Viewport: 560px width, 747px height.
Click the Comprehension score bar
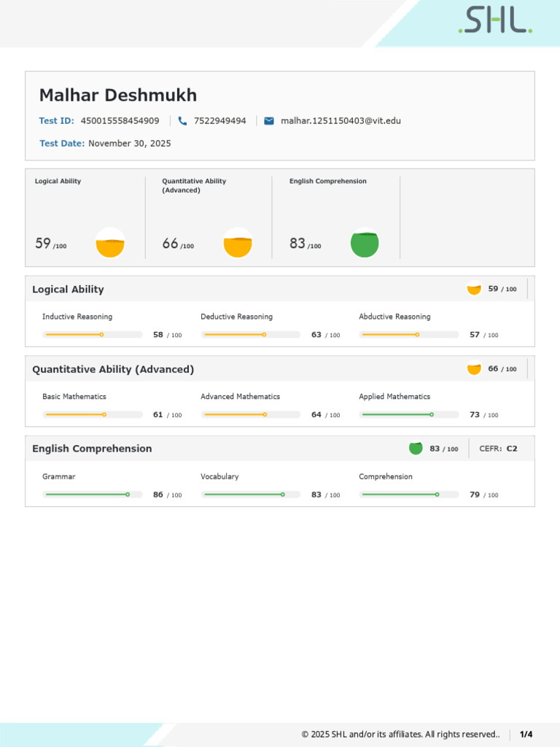coord(409,495)
